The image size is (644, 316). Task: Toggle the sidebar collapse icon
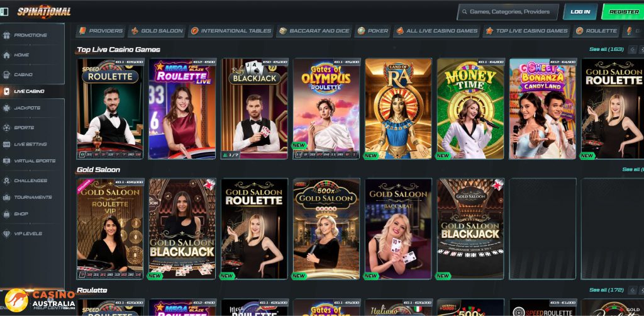pos(4,11)
